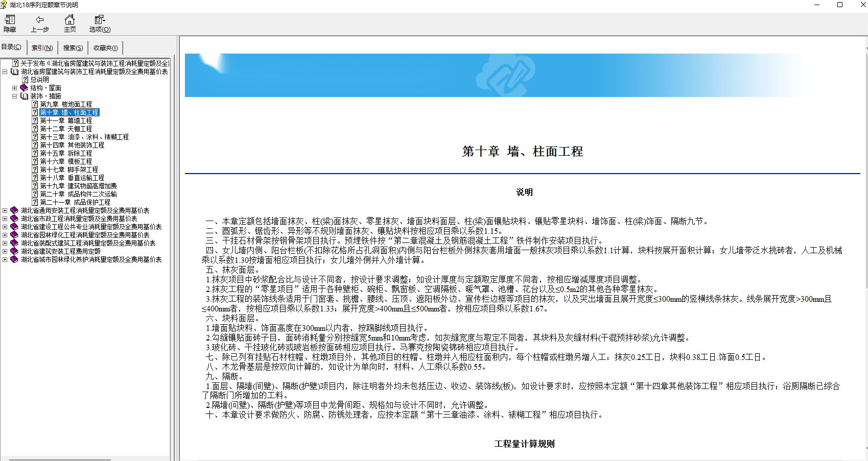Collapse the 装饰·措施 tree node

(x=15, y=96)
